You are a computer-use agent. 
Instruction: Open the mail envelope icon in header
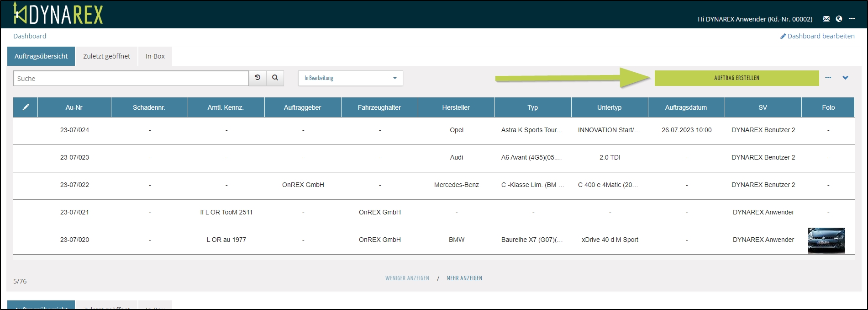826,19
